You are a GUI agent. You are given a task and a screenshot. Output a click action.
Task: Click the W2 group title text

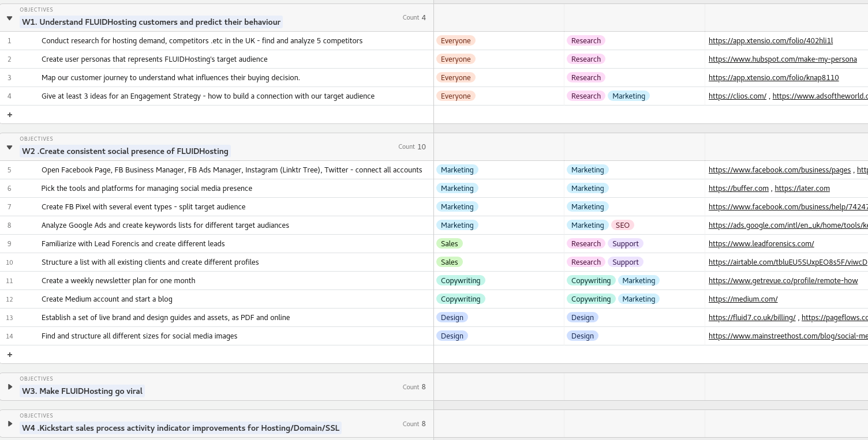pyautogui.click(x=125, y=151)
